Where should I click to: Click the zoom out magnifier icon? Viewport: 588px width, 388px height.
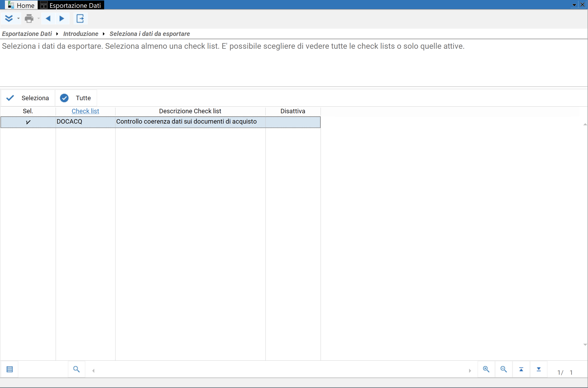tap(504, 370)
